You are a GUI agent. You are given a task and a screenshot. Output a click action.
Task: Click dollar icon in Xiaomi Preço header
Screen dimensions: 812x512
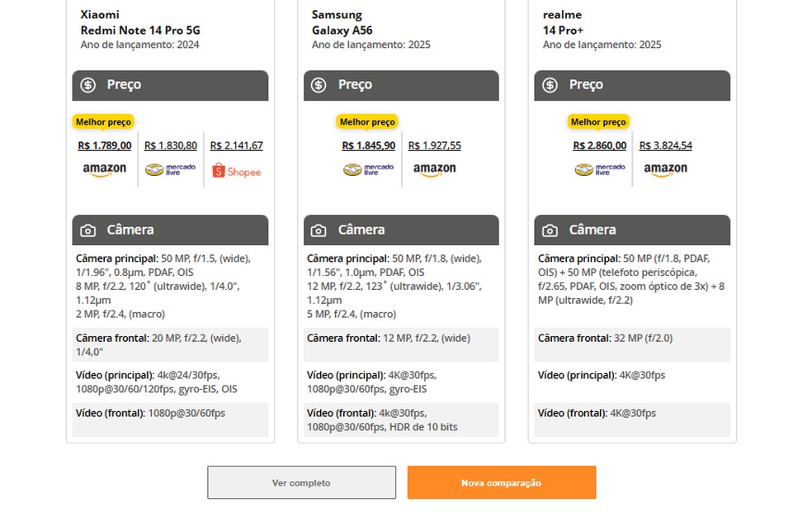(x=88, y=85)
